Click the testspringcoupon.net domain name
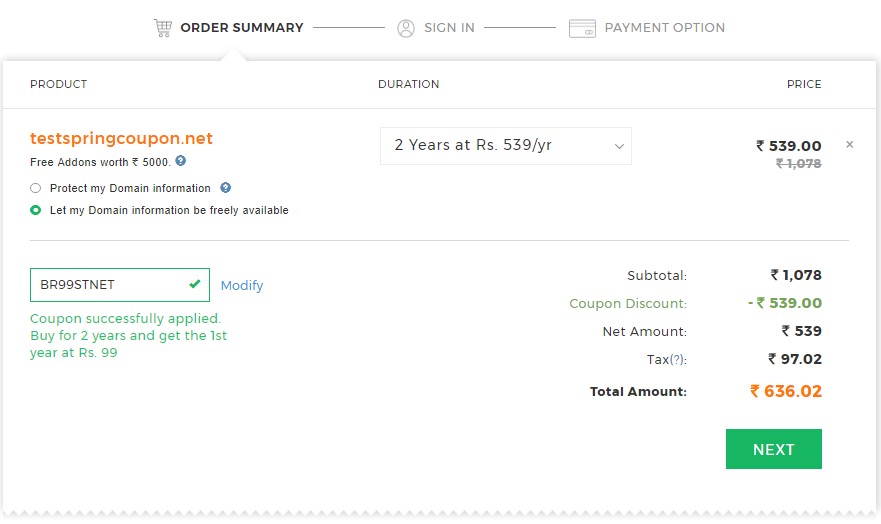The height and width of the screenshot is (524, 881). (x=121, y=138)
